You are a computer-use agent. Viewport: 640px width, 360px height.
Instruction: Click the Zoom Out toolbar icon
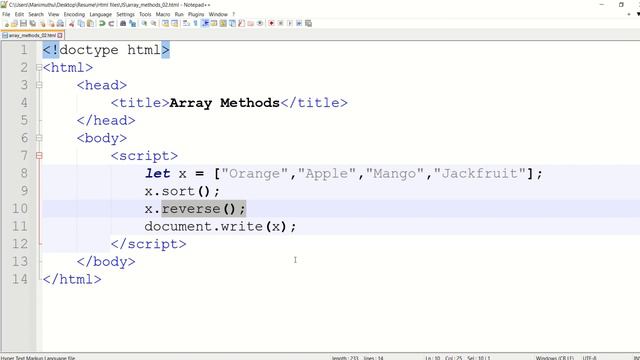tap(153, 23)
